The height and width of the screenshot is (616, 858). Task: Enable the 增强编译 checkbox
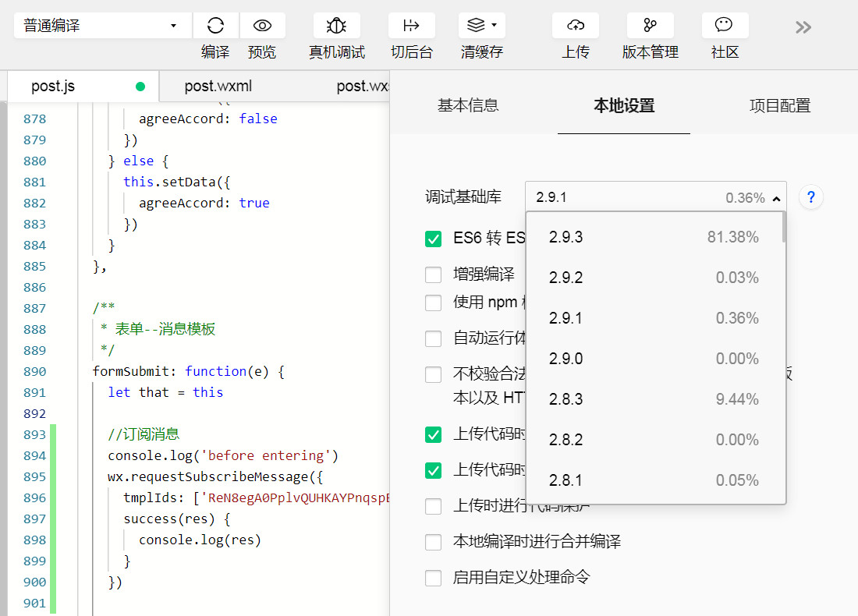point(434,274)
